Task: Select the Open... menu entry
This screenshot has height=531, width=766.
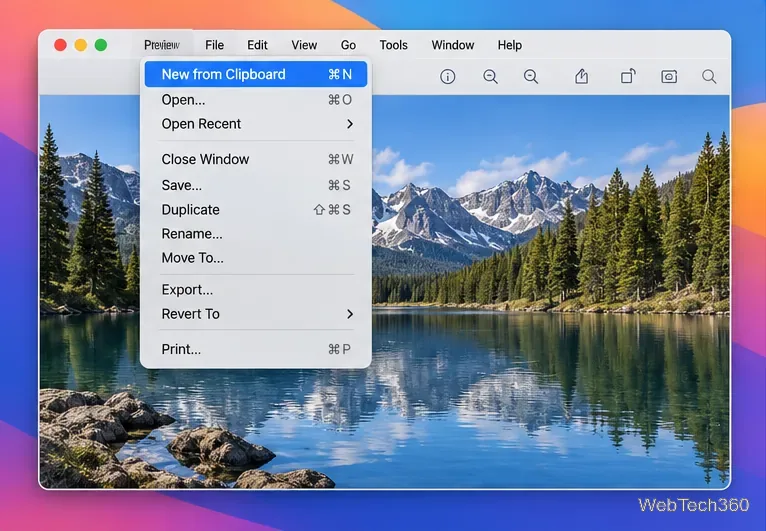Action: (x=256, y=100)
